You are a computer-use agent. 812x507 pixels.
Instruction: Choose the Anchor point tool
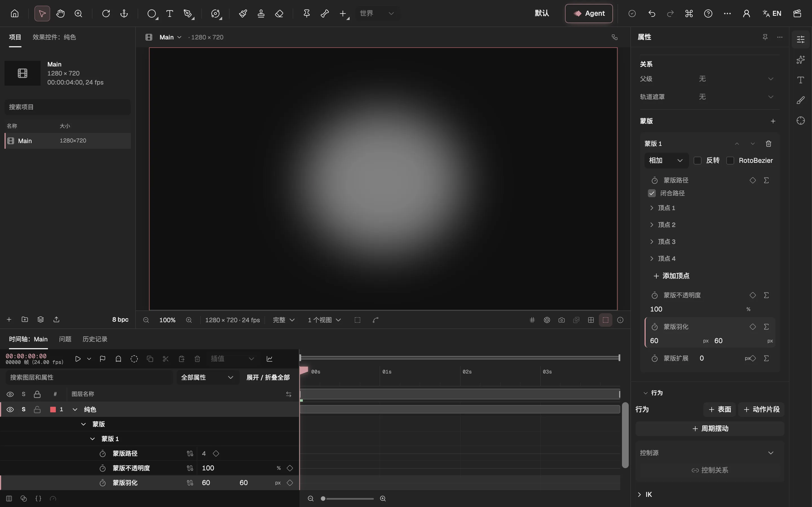(124, 14)
